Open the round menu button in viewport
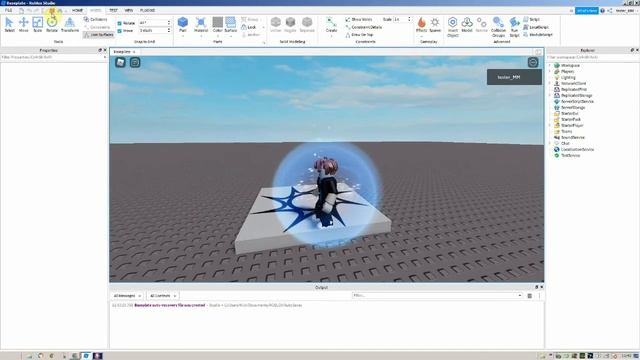This screenshot has width=640, height=360. tap(533, 62)
